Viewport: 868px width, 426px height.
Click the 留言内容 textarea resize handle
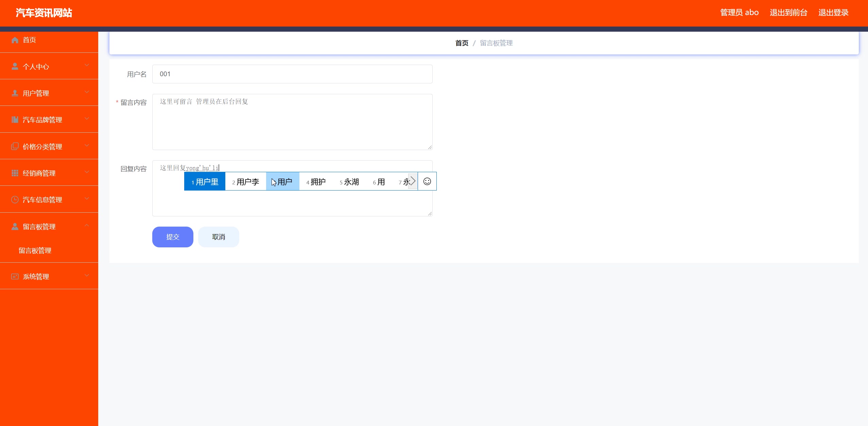[x=430, y=147]
